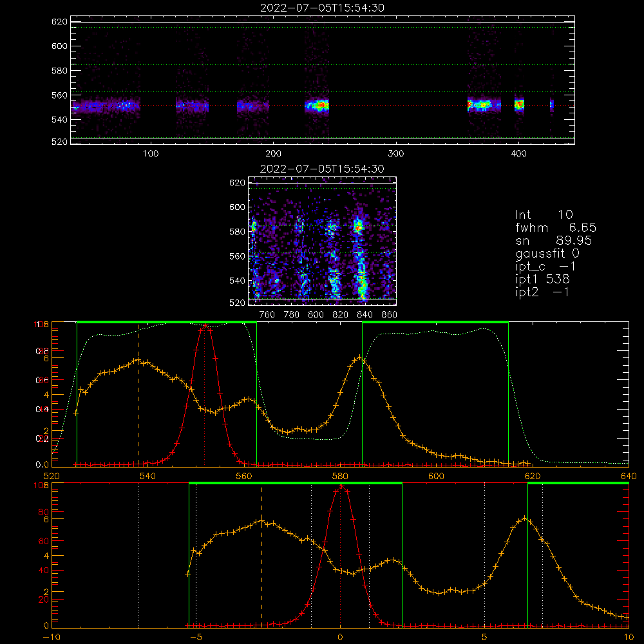Viewport: 644px width, 644px height.
Task: Click x-axis label 640 of third plot
Action: click(x=629, y=476)
